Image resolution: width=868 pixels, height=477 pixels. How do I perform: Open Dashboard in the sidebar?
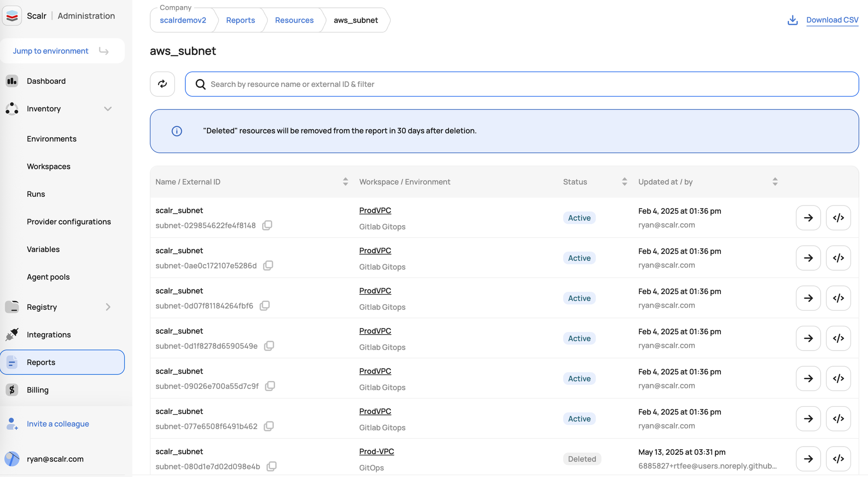pos(46,81)
